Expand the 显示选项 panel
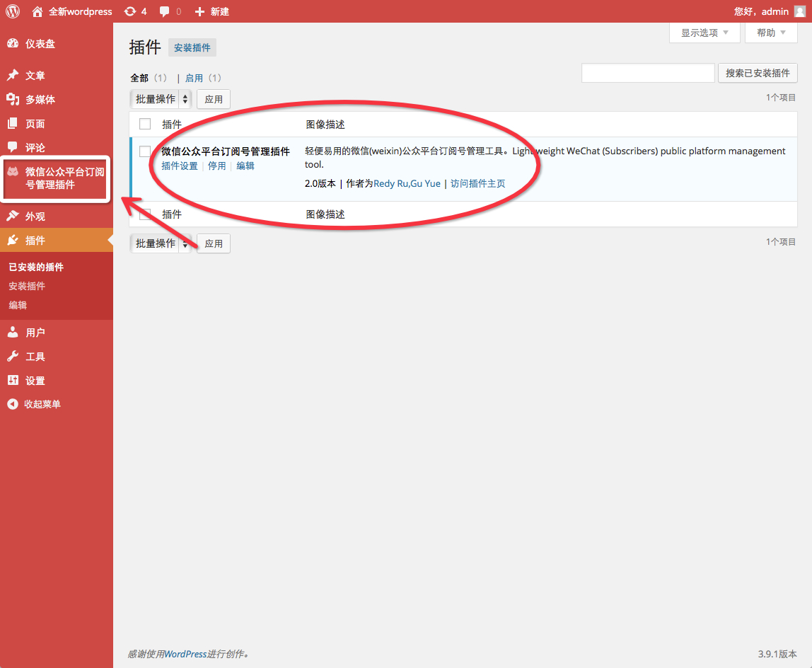This screenshot has width=812, height=668. (704, 33)
